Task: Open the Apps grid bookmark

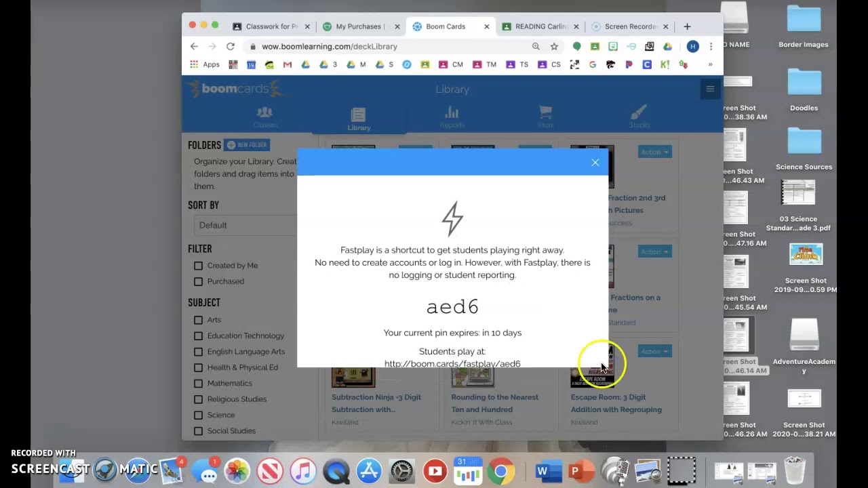Action: pos(205,64)
